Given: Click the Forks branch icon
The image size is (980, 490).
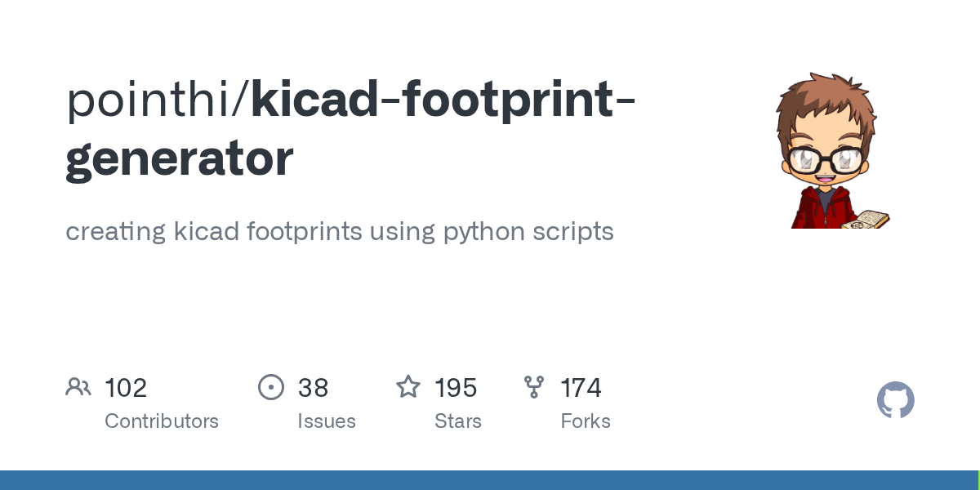Looking at the screenshot, I should point(534,387).
